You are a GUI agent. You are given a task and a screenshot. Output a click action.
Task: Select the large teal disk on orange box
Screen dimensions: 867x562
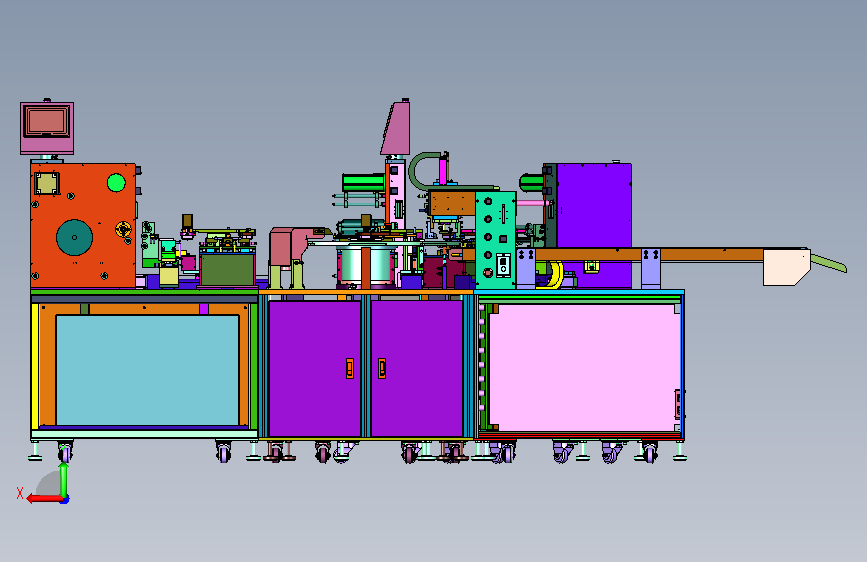74,237
